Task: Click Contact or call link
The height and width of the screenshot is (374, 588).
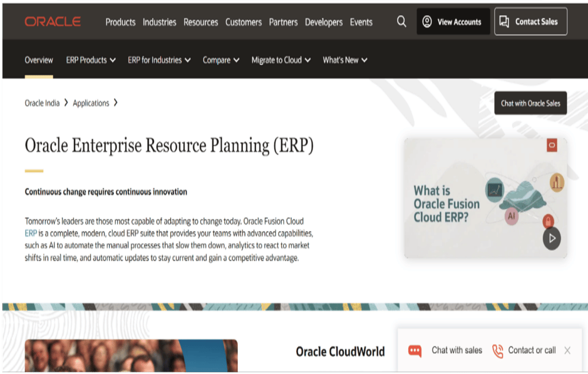Action: 532,350
